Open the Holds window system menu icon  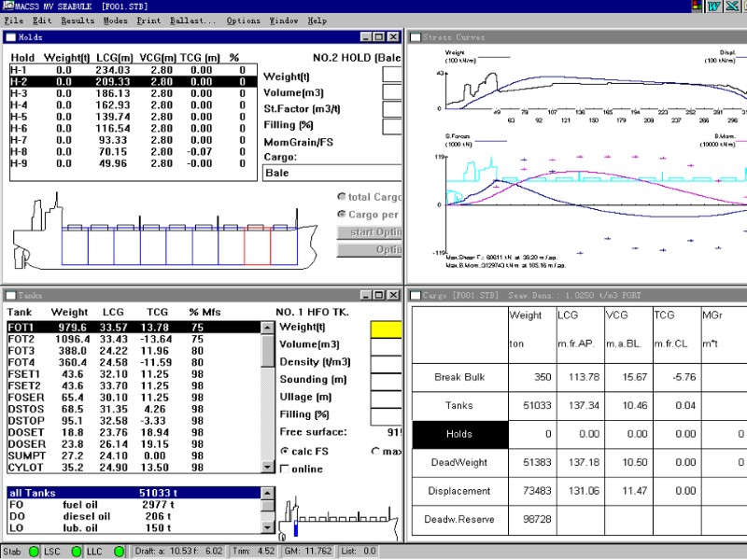click(x=11, y=37)
